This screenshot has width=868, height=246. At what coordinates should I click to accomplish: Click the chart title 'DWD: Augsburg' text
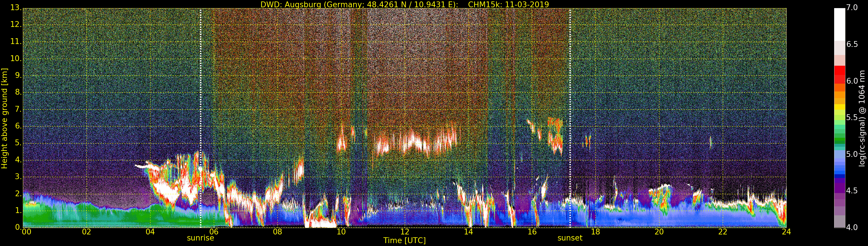(290, 4)
